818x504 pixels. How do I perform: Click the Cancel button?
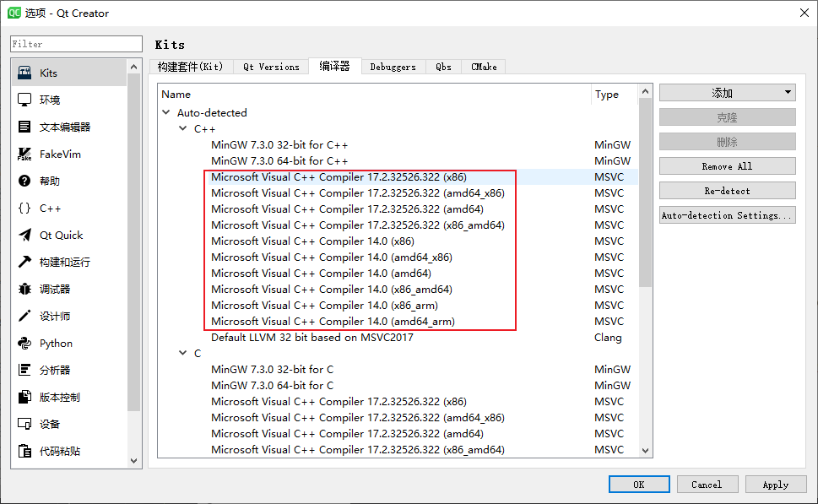click(x=707, y=485)
